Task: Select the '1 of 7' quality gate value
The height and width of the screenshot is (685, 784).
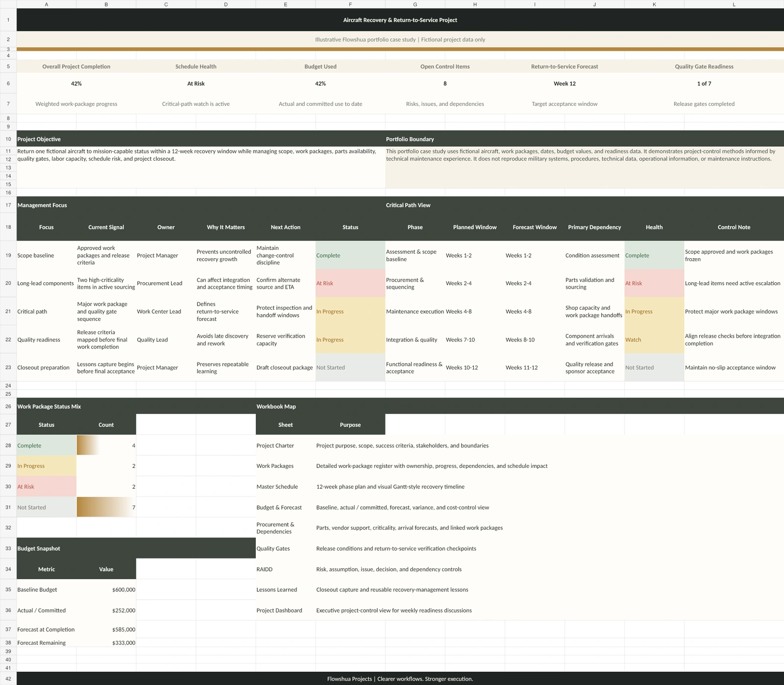Action: (704, 84)
